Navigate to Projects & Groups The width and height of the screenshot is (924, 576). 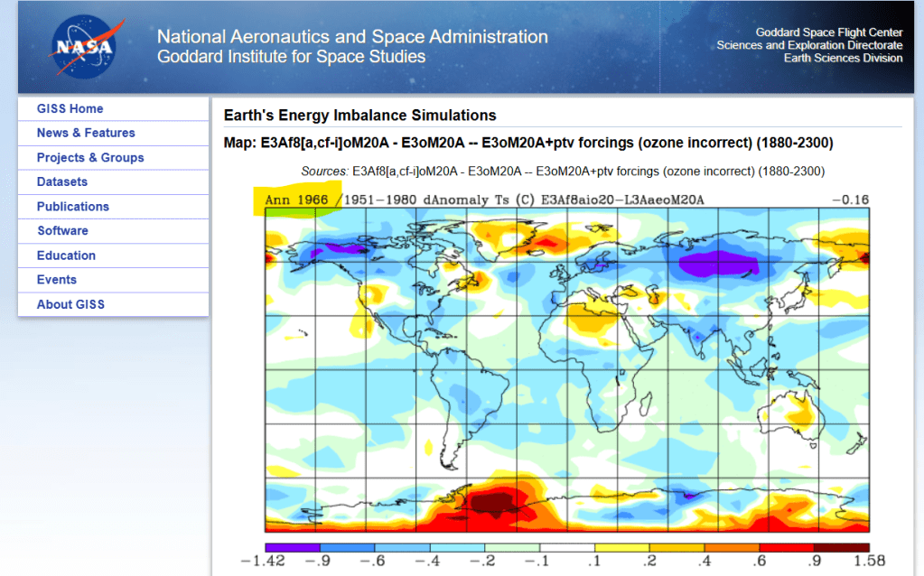tap(90, 157)
